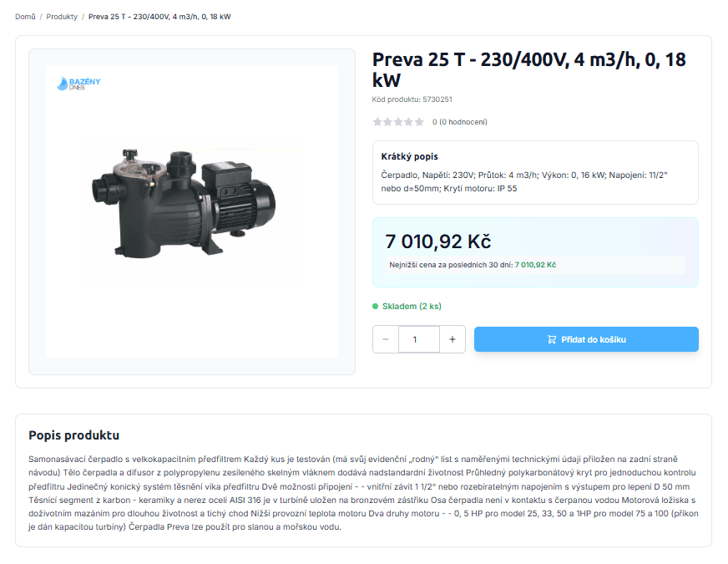Viewport: 728px width, 564px height.
Task: Click the fifth rating star icon
Action: [421, 121]
